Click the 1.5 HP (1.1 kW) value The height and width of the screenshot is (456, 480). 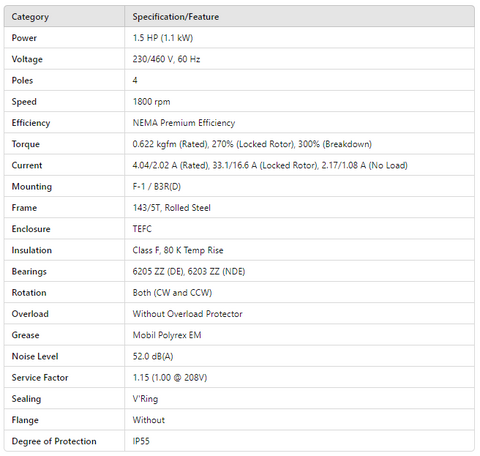(163, 38)
